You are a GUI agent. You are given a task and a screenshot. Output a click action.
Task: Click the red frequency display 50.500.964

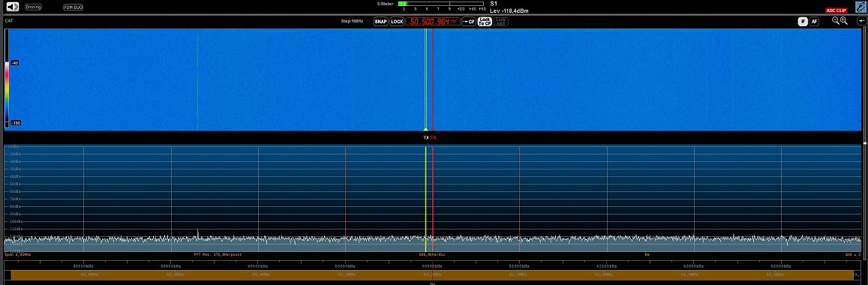[433, 22]
